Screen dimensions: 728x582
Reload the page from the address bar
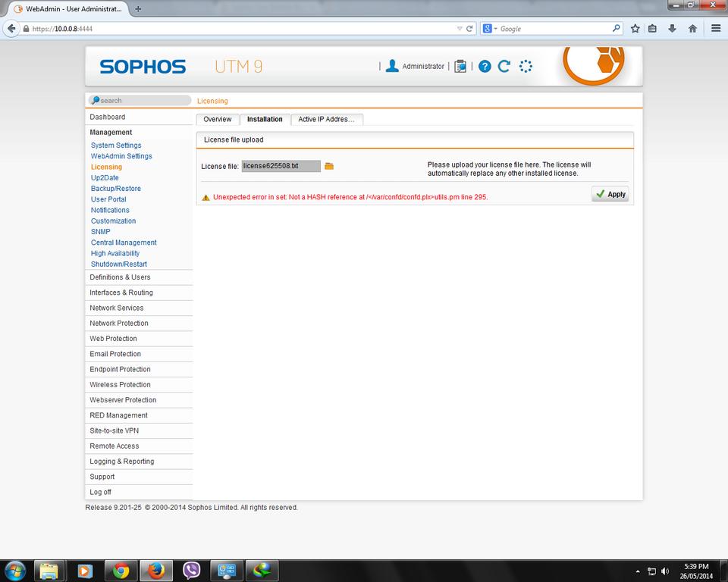469,29
